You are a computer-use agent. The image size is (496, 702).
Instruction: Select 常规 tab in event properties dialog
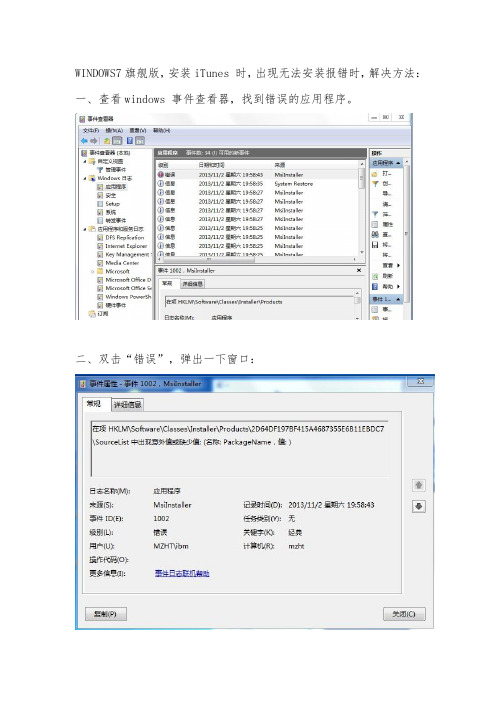click(x=94, y=404)
